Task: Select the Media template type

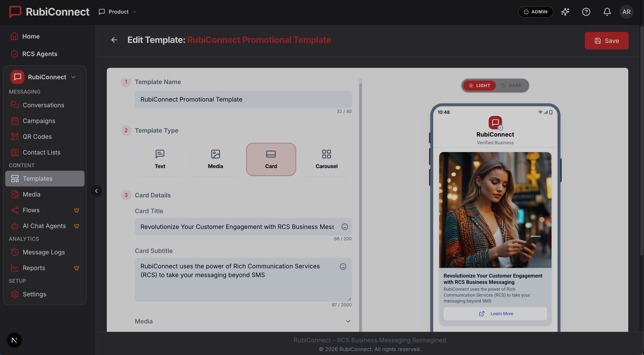Action: tap(215, 159)
